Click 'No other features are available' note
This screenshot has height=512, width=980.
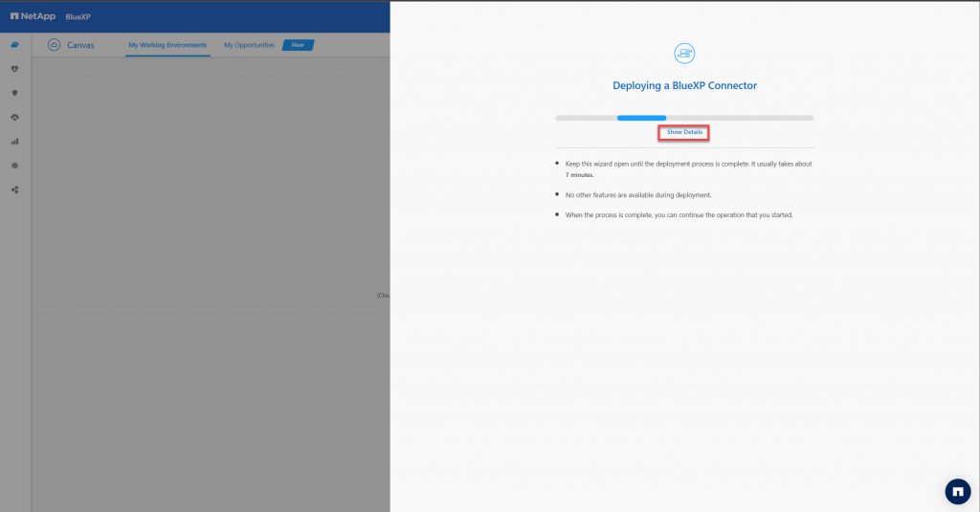[x=638, y=195]
